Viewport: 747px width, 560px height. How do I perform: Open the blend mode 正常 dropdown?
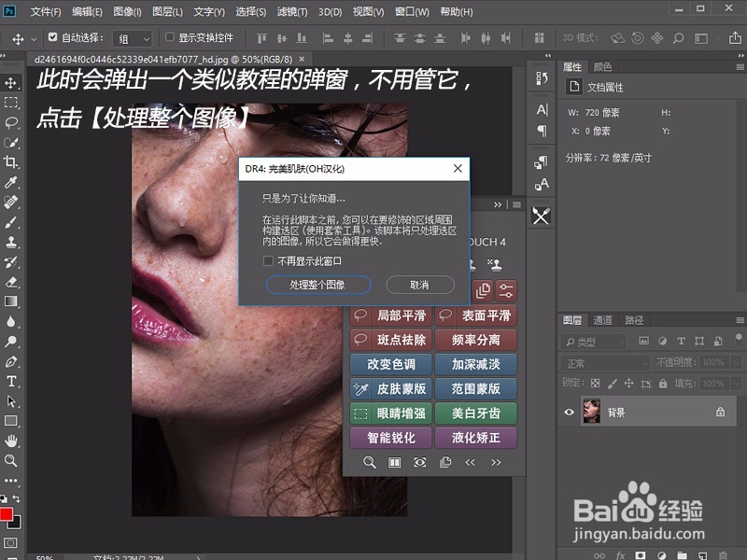click(604, 363)
